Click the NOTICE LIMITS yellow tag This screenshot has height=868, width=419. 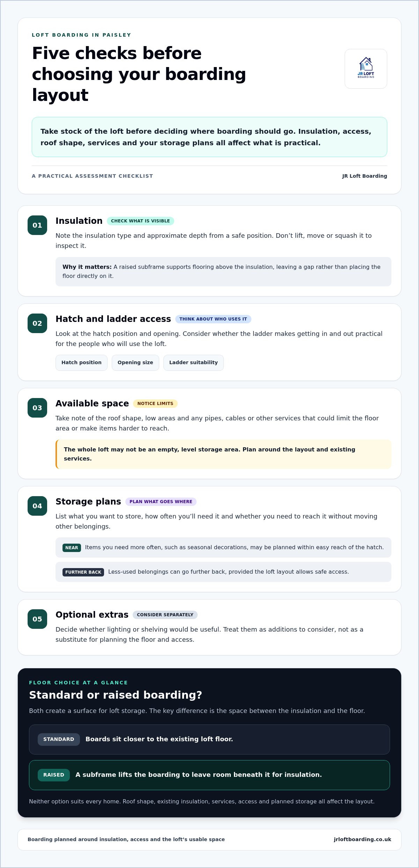(155, 404)
